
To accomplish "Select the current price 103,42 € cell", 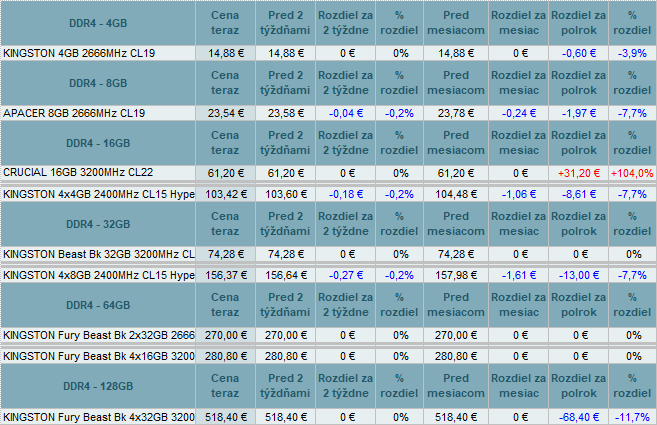I will [225, 194].
